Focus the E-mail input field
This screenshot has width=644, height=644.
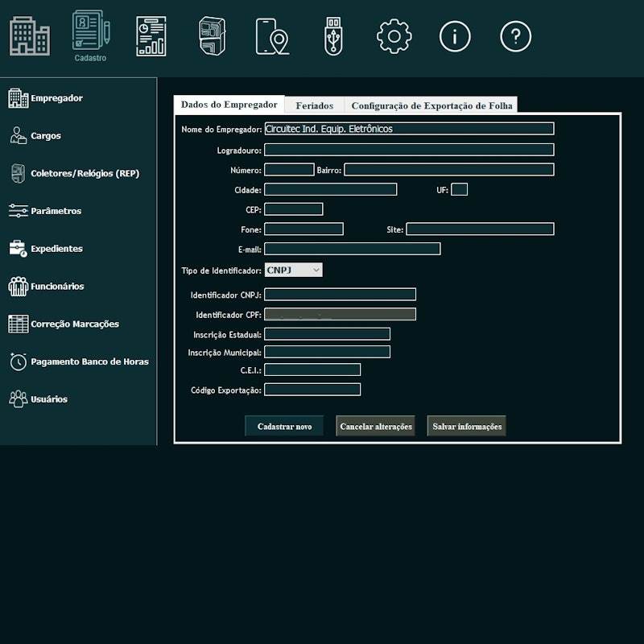[x=352, y=249]
